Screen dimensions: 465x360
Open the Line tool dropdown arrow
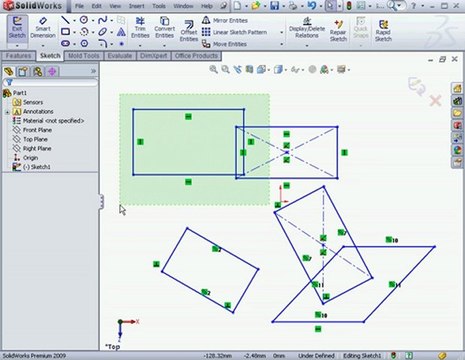[x=74, y=21]
